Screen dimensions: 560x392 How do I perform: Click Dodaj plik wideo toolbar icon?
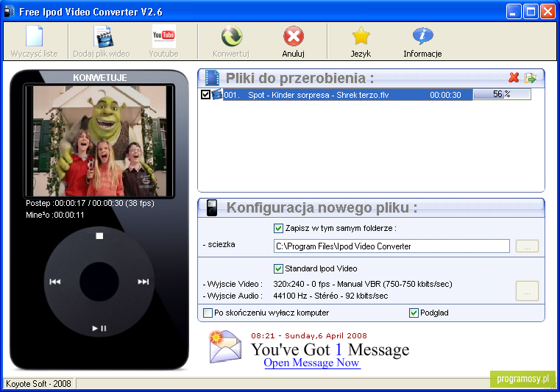pyautogui.click(x=103, y=36)
